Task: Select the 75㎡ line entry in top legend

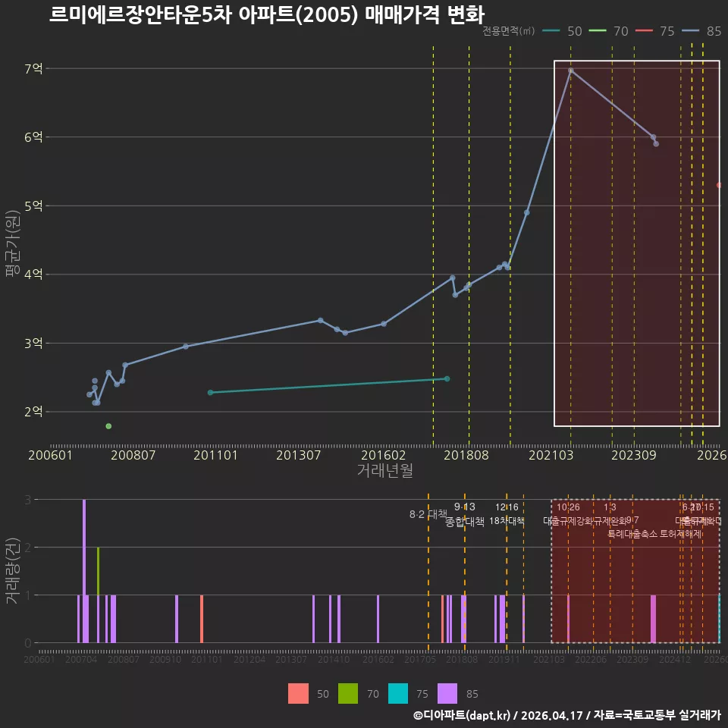Action: click(x=655, y=31)
